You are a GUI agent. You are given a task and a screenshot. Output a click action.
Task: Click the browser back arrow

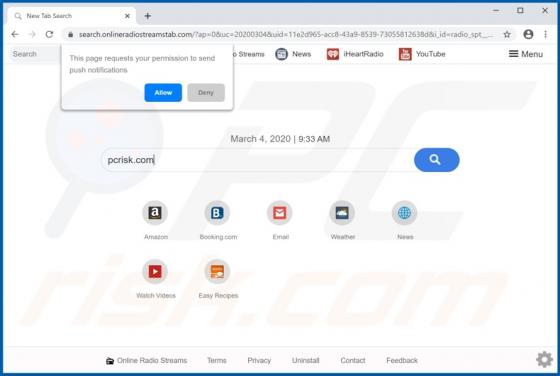[15, 34]
